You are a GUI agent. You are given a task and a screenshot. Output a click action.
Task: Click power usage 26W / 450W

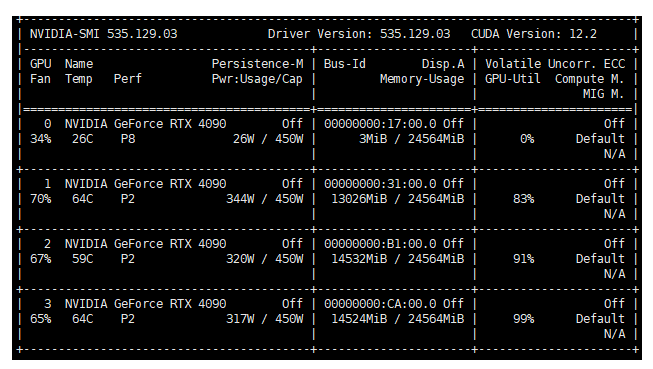pyautogui.click(x=268, y=139)
